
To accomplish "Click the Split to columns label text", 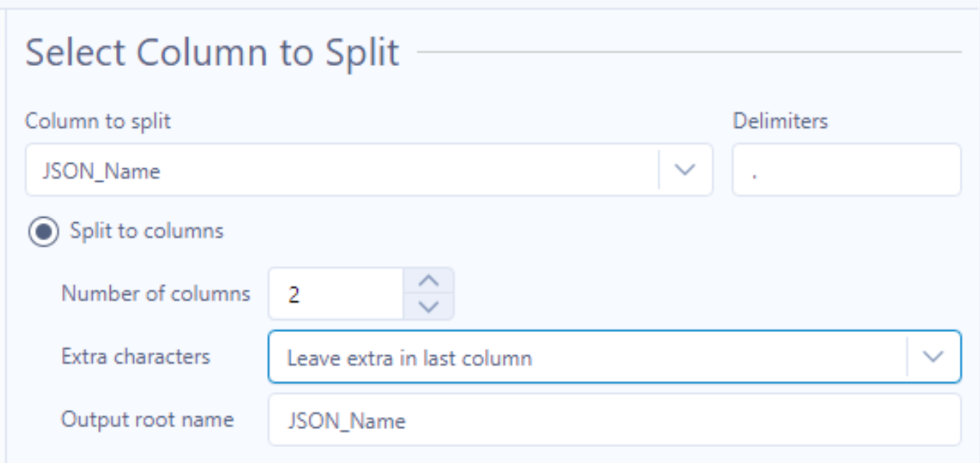I will (147, 231).
